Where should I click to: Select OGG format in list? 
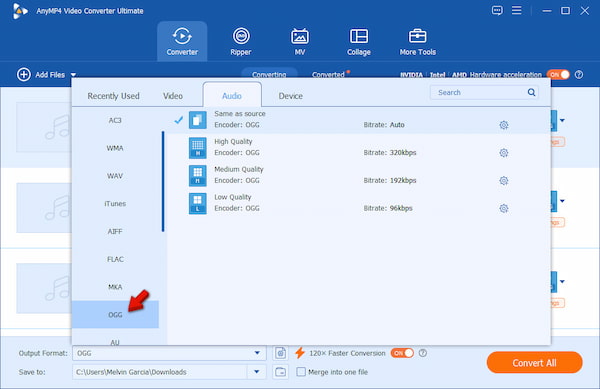click(x=115, y=314)
